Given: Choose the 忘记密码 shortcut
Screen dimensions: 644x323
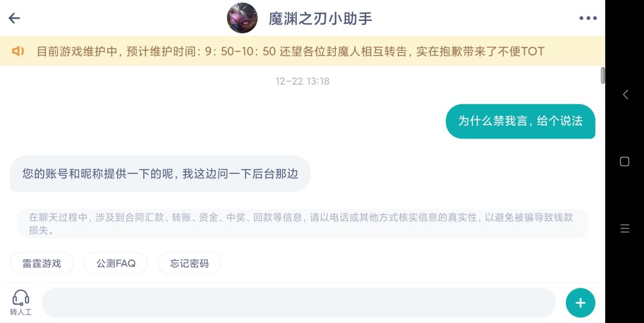Looking at the screenshot, I should (x=189, y=263).
